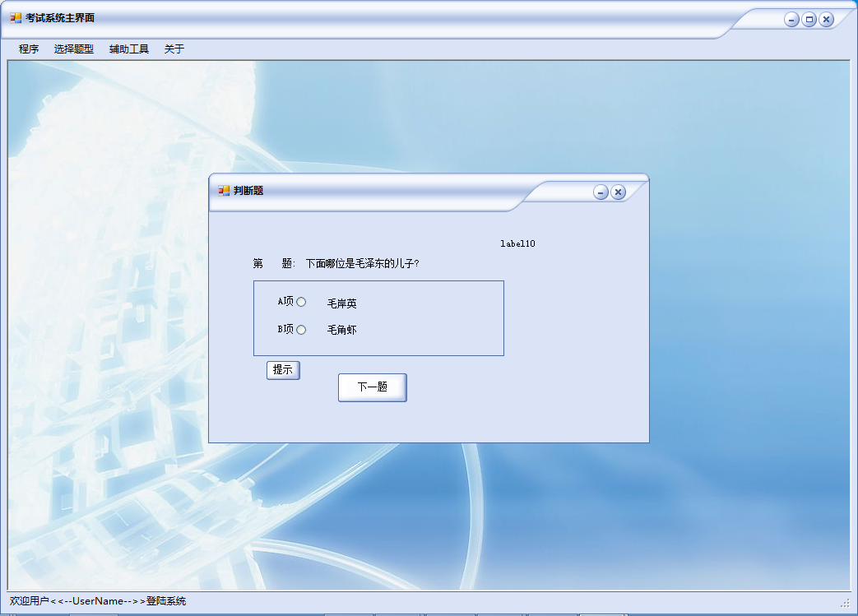Viewport: 858px width, 616px height.
Task: Go to the next question with 下一题
Action: [372, 387]
